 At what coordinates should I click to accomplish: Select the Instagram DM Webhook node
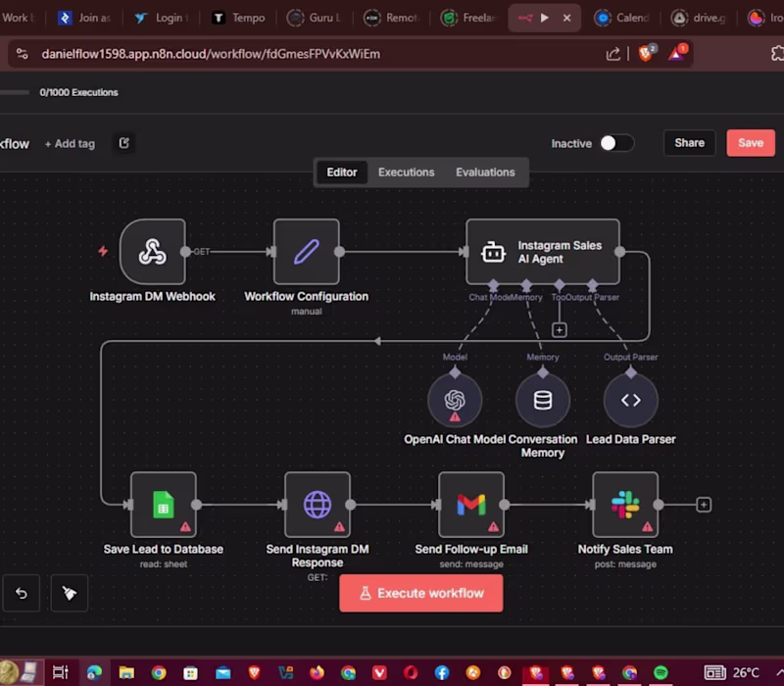(153, 252)
